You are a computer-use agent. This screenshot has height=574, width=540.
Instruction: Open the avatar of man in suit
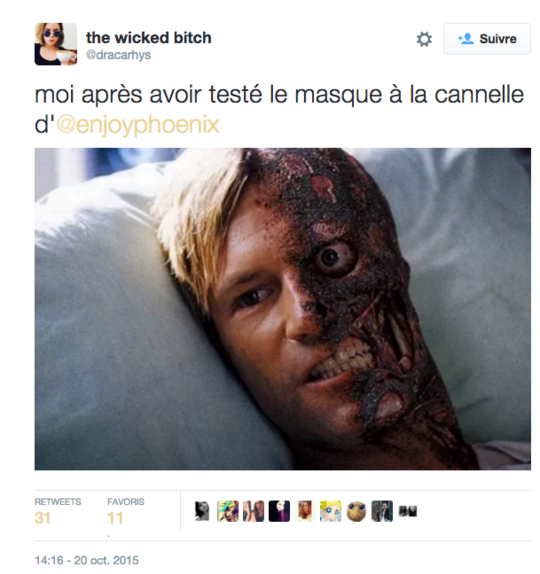click(x=382, y=511)
